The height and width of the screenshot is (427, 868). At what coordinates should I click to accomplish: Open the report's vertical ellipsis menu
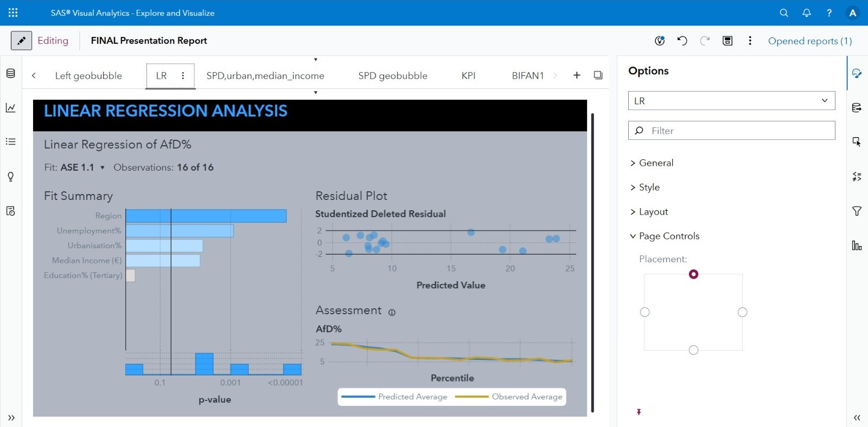pos(750,41)
